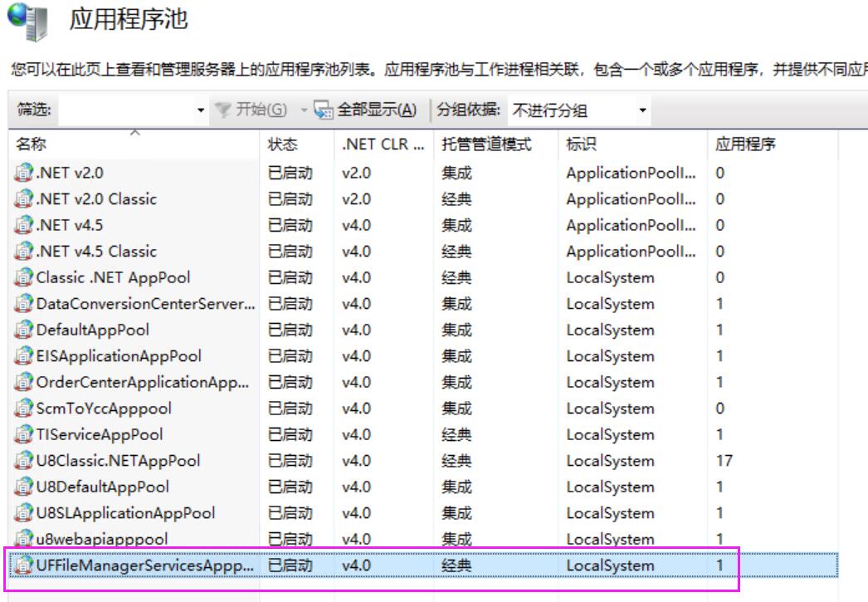This screenshot has width=868, height=602.
Task: Sort by the 托管管道模式 column header
Action: 486,145
